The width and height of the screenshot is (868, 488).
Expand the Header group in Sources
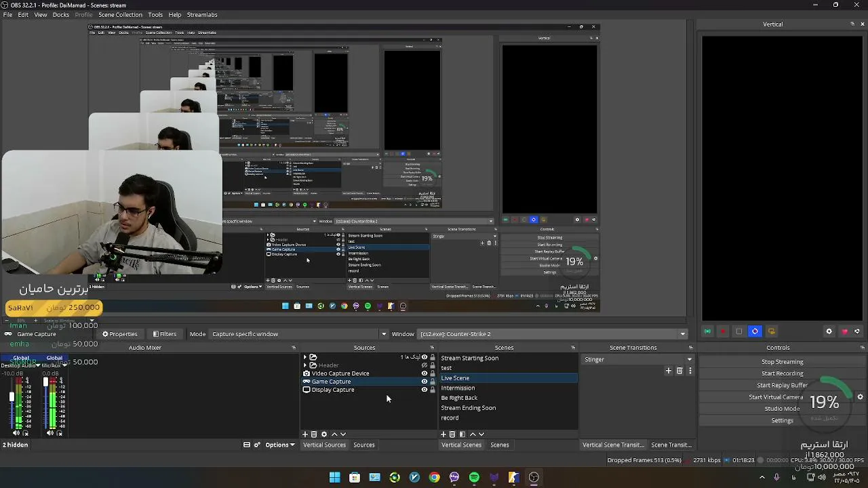pos(304,365)
